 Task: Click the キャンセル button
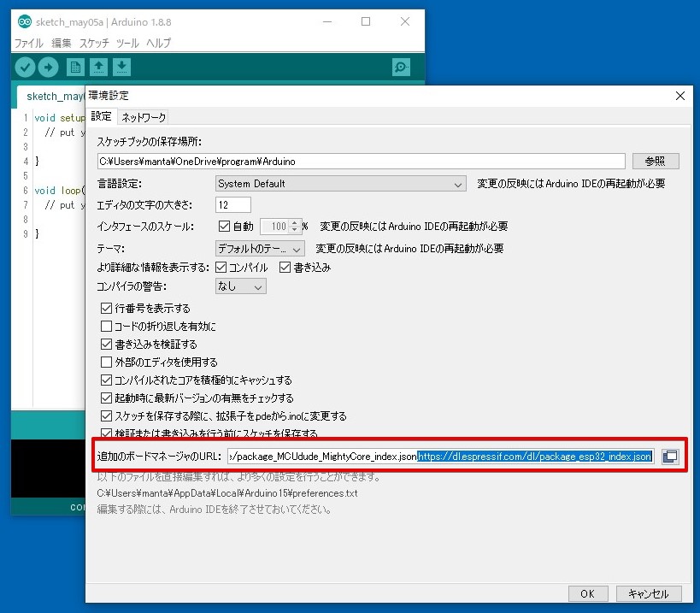[x=648, y=594]
